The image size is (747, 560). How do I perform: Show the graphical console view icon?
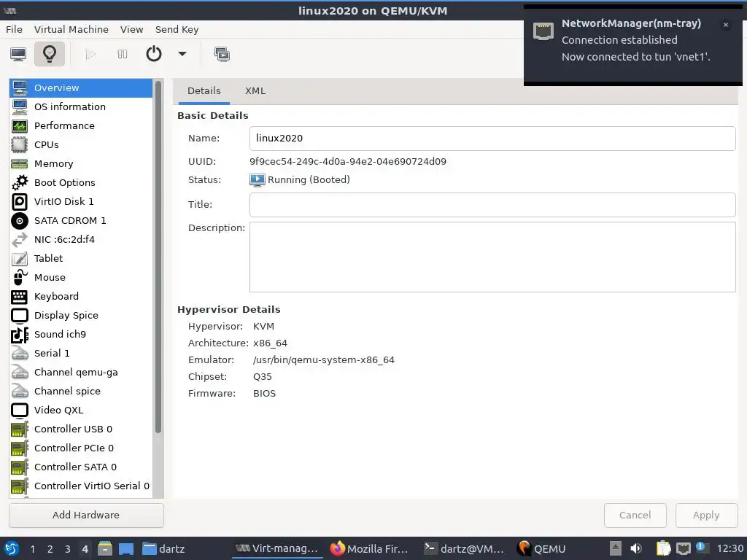pos(18,54)
